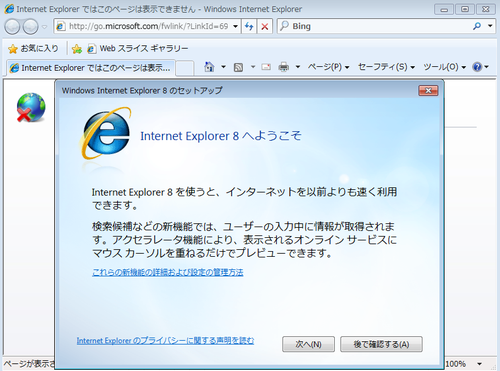This screenshot has height=371, width=500.
Task: Expand the Help dropdown arrow
Action: pyautogui.click(x=487, y=67)
